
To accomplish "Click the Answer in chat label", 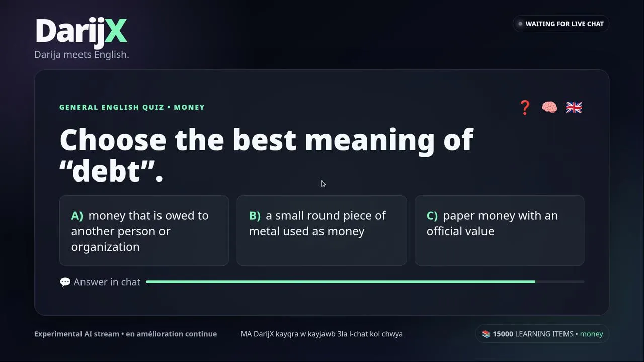I will coord(107,282).
